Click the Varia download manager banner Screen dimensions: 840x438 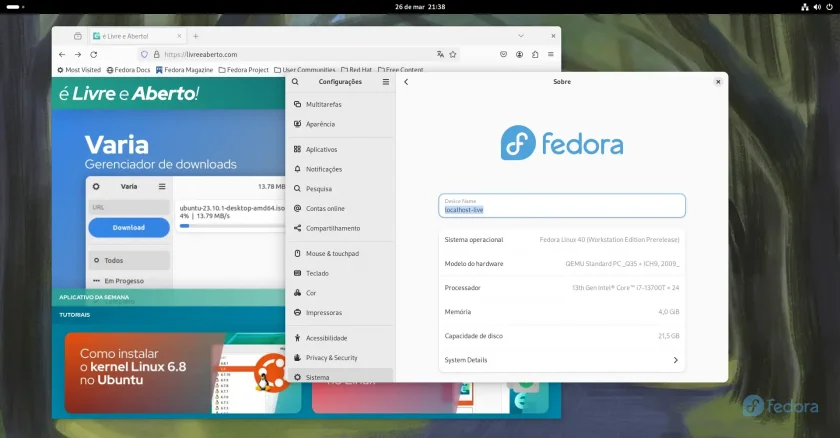168,199
